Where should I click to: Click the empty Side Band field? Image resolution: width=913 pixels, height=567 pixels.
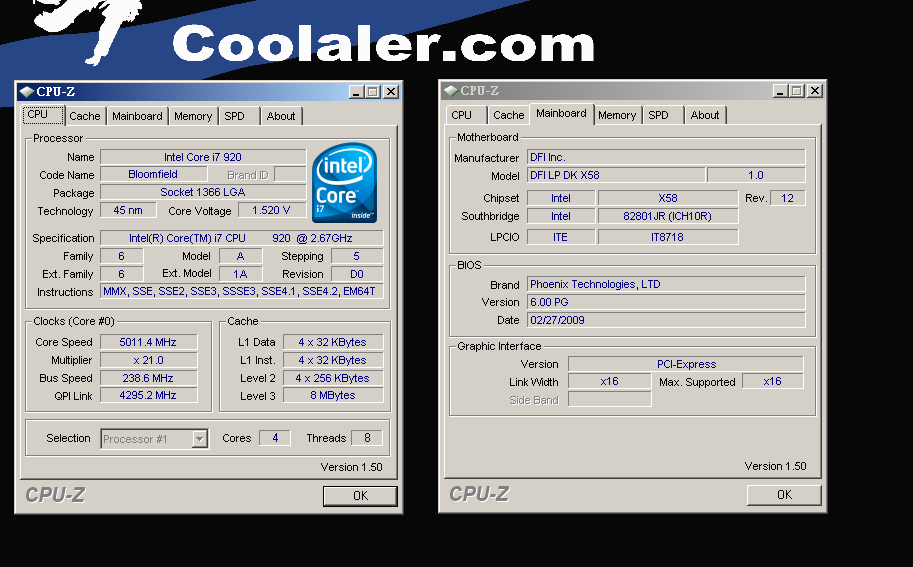[610, 399]
